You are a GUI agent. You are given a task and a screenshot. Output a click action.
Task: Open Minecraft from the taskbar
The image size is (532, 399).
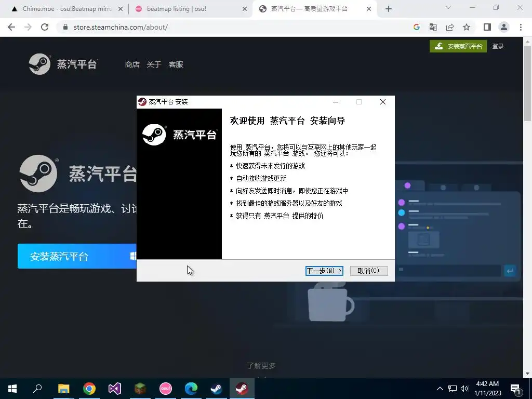140,389
